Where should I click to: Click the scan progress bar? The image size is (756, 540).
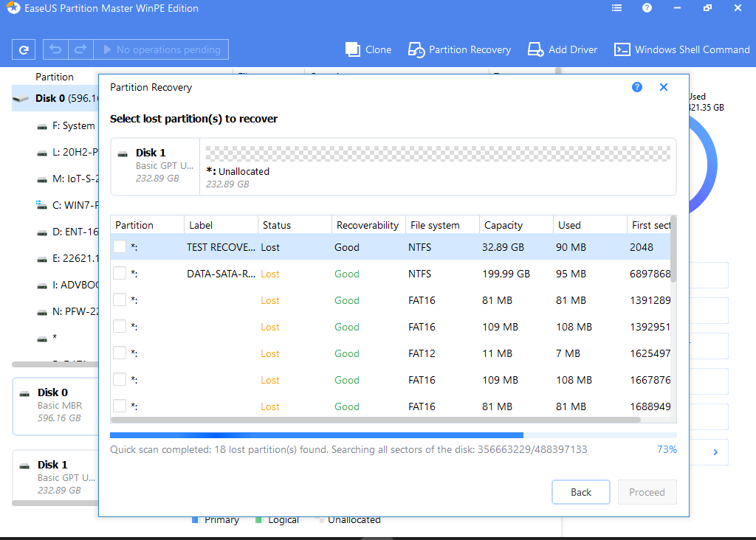pyautogui.click(x=394, y=435)
